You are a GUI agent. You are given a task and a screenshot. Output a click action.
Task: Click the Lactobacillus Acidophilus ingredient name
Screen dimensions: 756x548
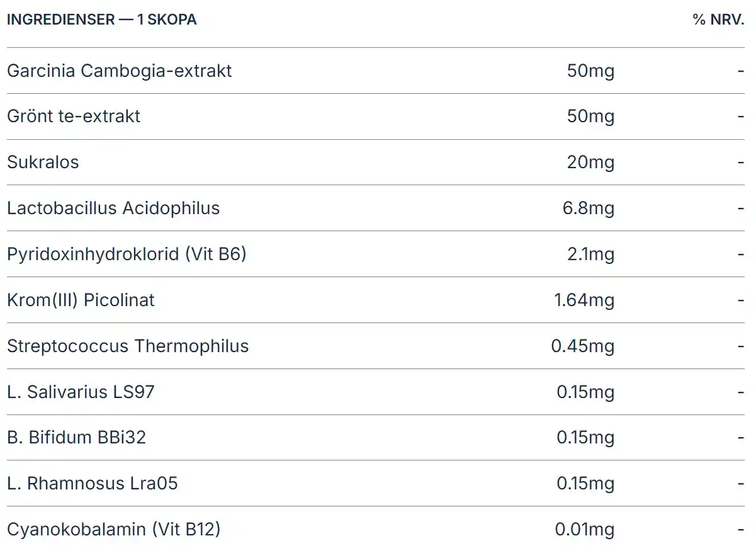pyautogui.click(x=113, y=208)
